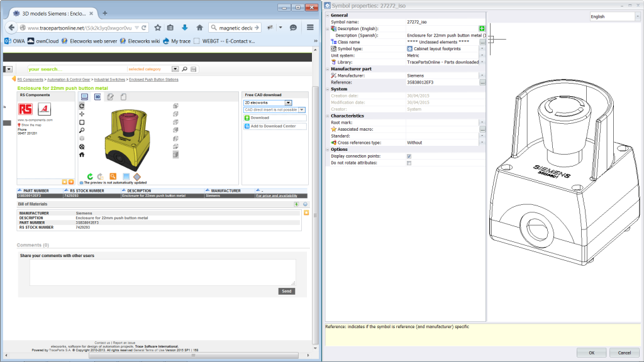Open Cross references type dropdown
Screen dimensions: 644x362
(x=482, y=143)
